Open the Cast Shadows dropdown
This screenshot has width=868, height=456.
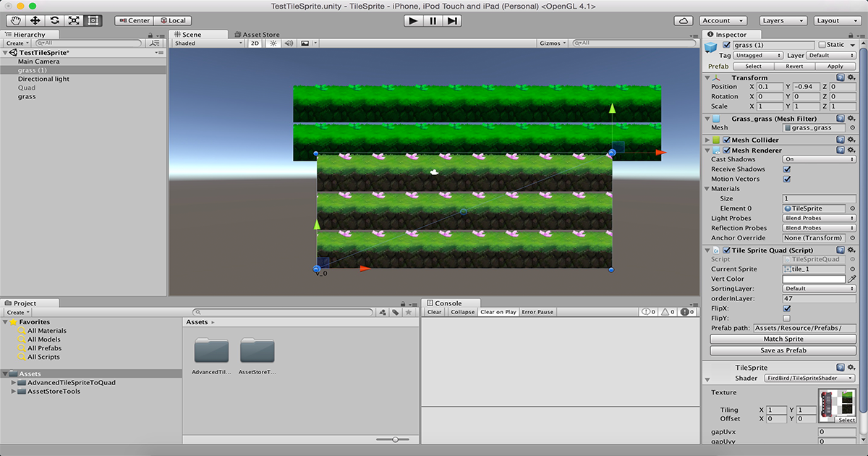[x=818, y=159]
